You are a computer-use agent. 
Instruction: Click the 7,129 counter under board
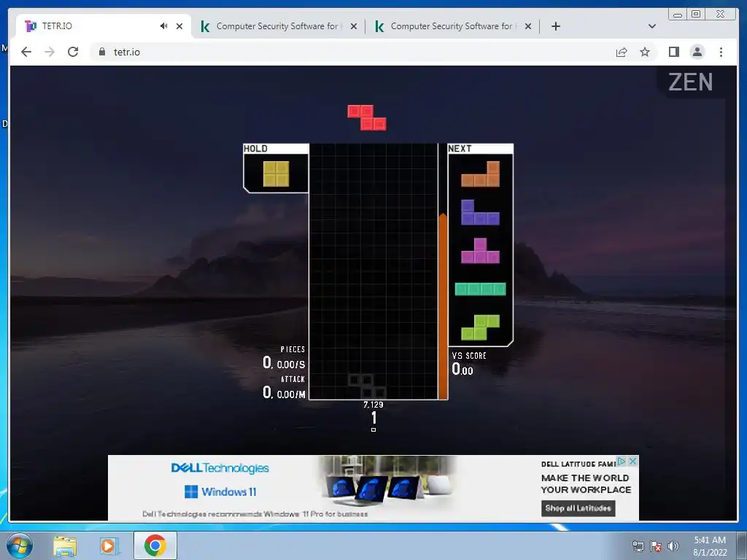point(373,405)
